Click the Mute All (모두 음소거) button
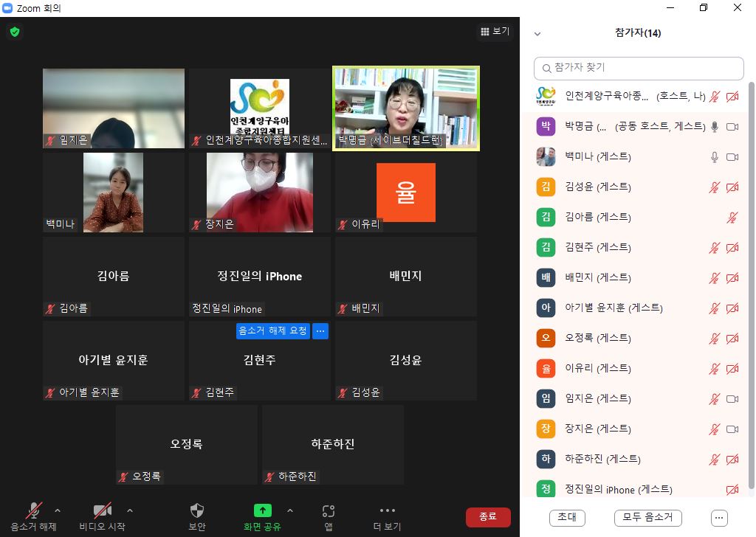 tap(647, 517)
